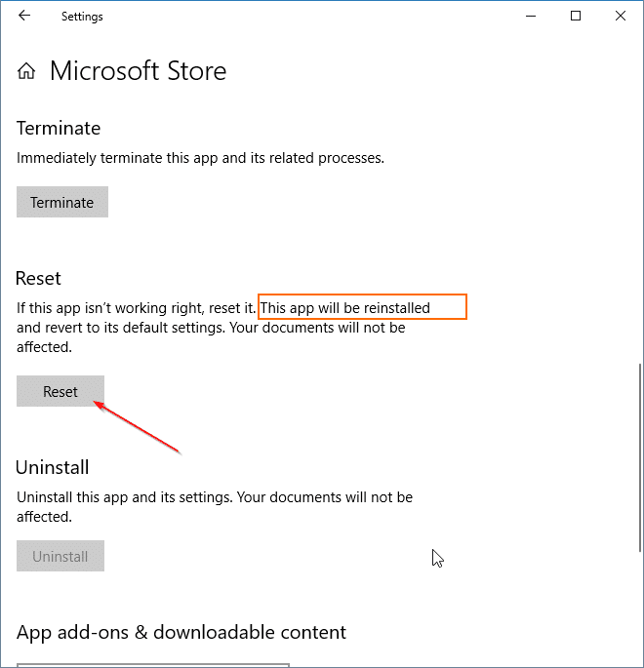Click the Microsoft Store page title
644x668 pixels.
tap(139, 71)
